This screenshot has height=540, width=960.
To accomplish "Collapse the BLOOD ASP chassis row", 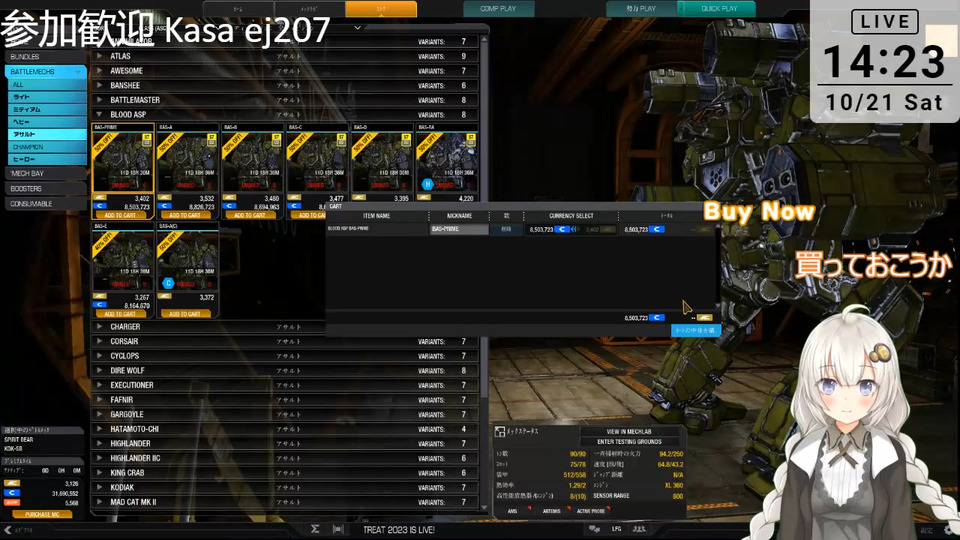I will coord(99,114).
